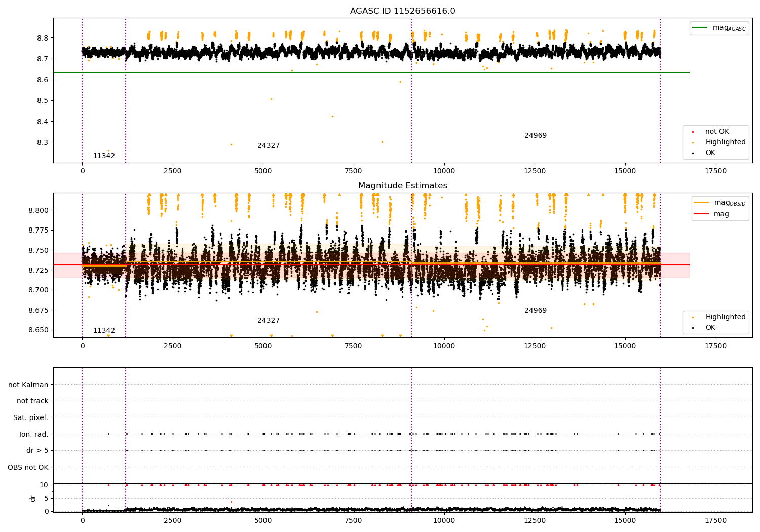Click the 'Ion. rad.' row label
This screenshot has width=760, height=532.
coord(34,434)
